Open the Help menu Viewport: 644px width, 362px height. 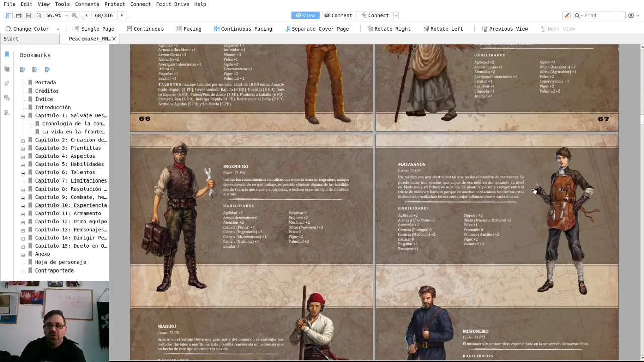[x=200, y=4]
